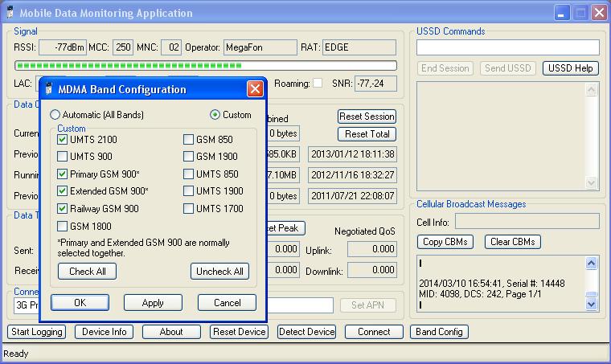611x364 pixels.
Task: Click Reset Total button
Action: coord(367,134)
